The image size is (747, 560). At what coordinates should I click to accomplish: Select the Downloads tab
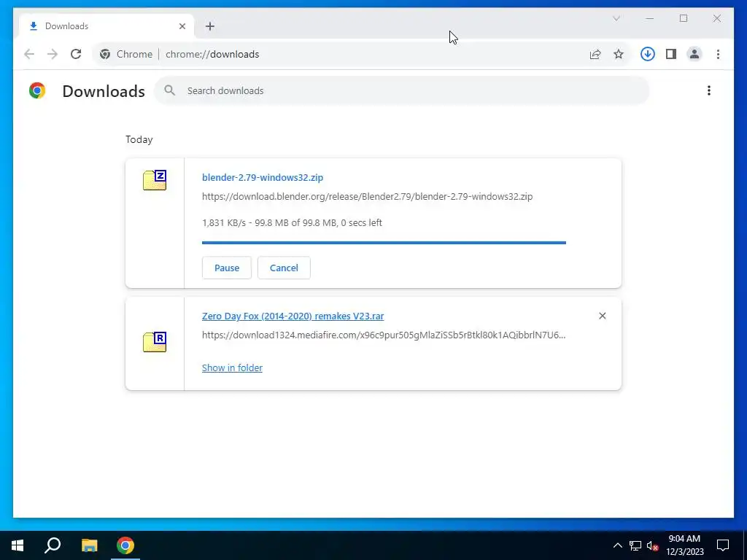pyautogui.click(x=107, y=26)
